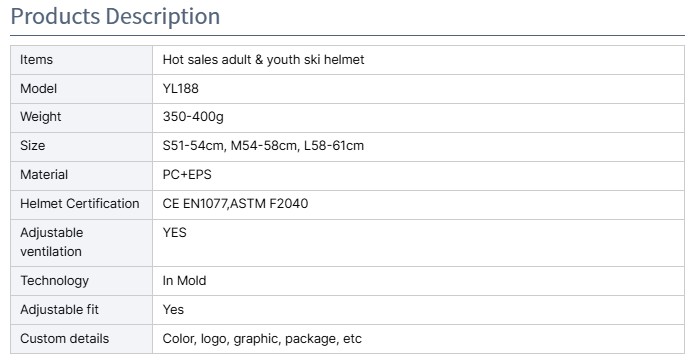This screenshot has width=698, height=361.
Task: Click the Products Description heading
Action: click(115, 16)
